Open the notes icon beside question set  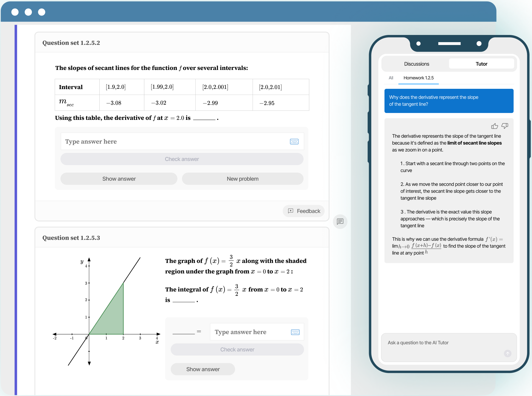click(x=340, y=221)
